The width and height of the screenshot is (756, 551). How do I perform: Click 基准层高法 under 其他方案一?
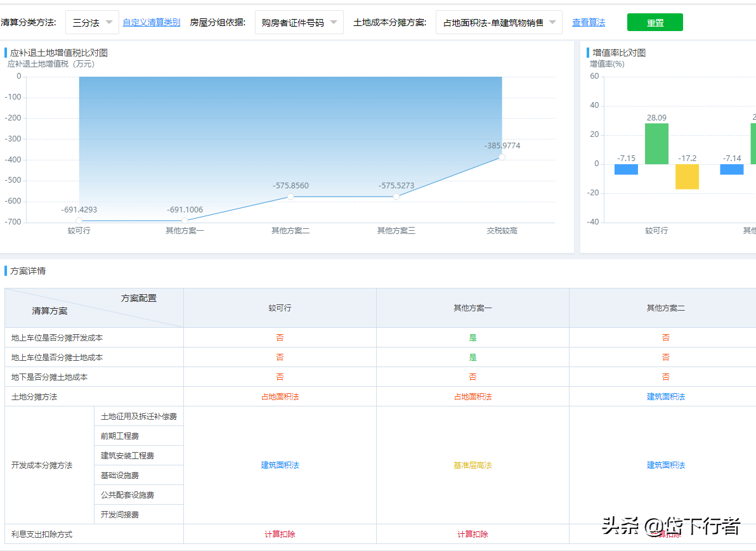(x=472, y=465)
